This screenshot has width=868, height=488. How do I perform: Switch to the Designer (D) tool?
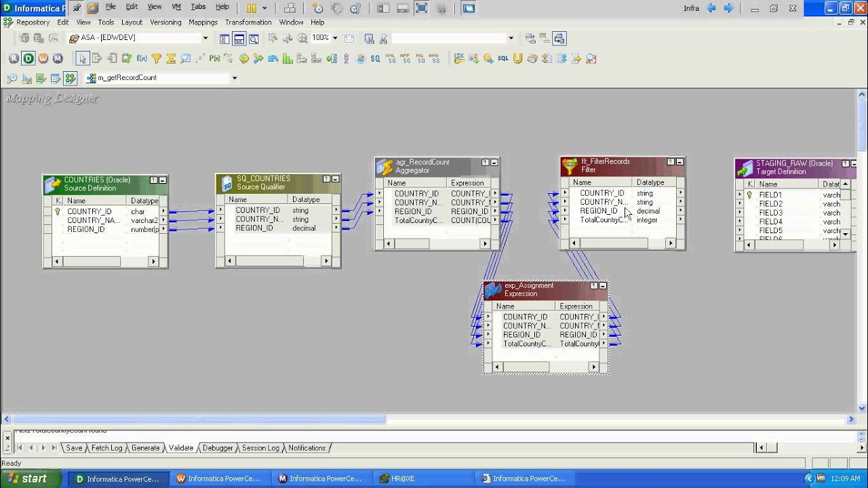tap(28, 58)
